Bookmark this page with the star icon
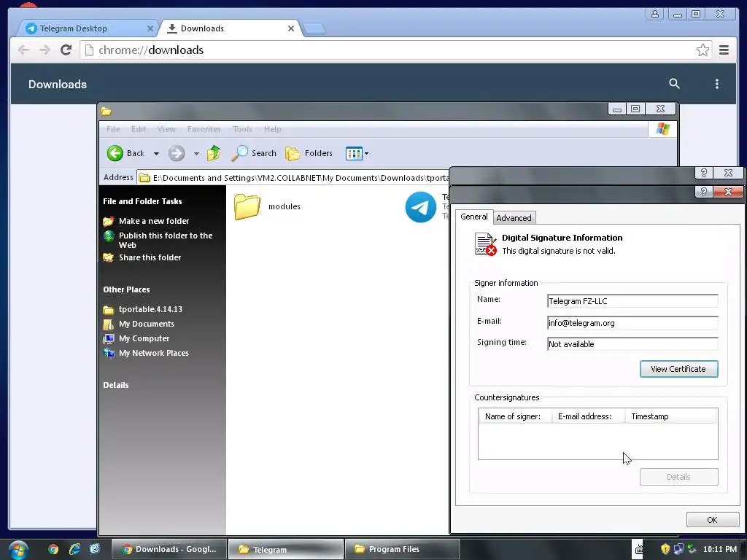 (x=703, y=50)
